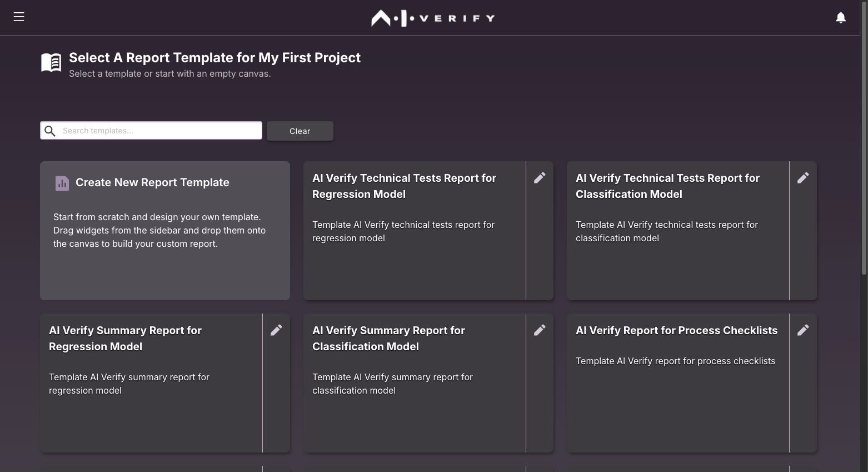Click 'Template AI Verify summary report for classification model' text
Image resolution: width=868 pixels, height=472 pixels.
[x=392, y=384]
